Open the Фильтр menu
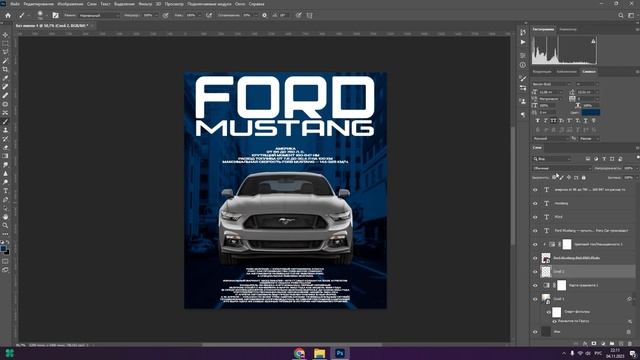640x360 pixels. coord(145,4)
